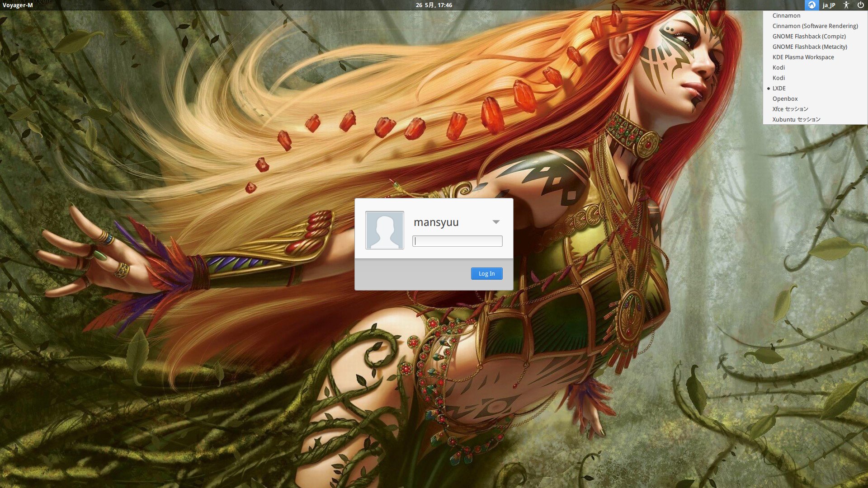Choose KDE Plasma Workspace session

point(803,57)
